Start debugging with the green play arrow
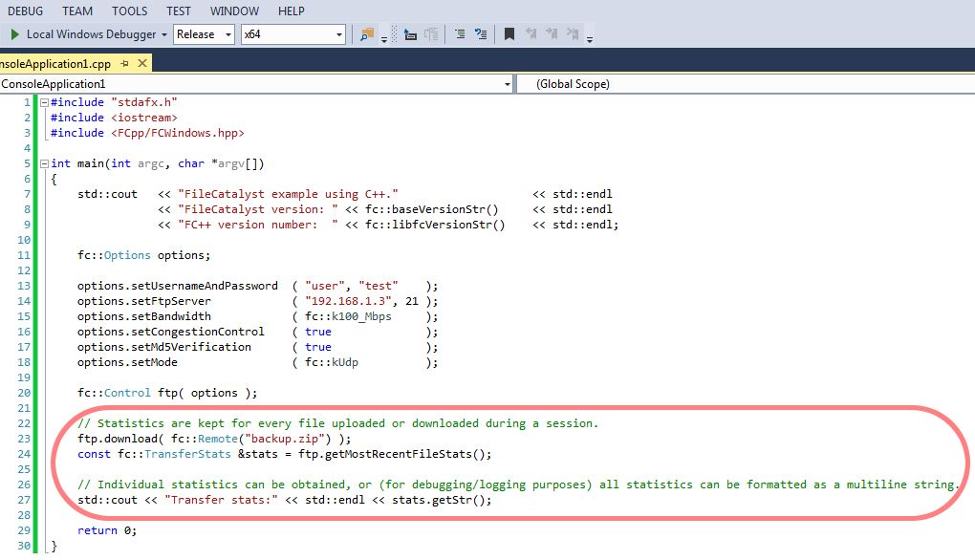The height and width of the screenshot is (560, 975). [14, 34]
